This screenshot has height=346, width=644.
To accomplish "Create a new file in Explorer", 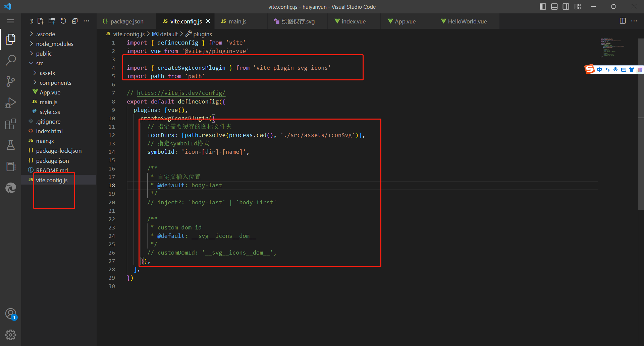I will 41,21.
